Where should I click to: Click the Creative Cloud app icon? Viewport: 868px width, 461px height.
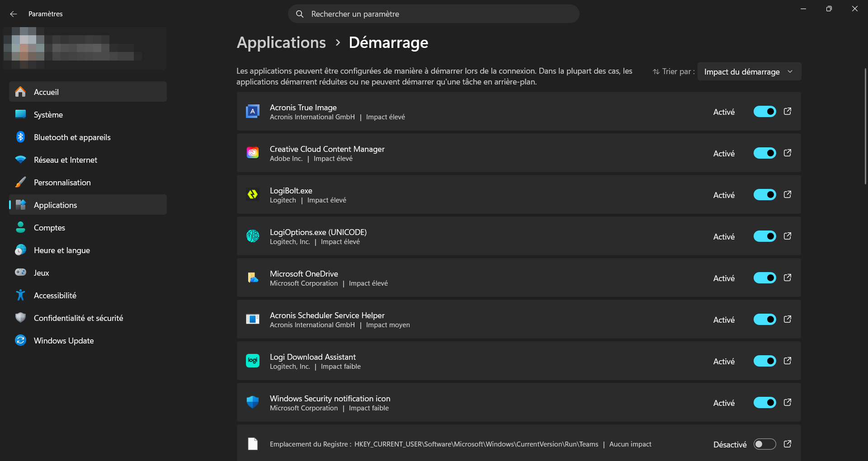(253, 153)
